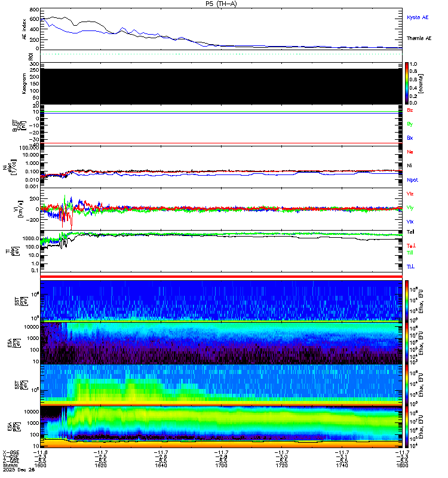Click the SST electrons Eflux color bar
This screenshot has width=448, height=478.
click(x=407, y=385)
